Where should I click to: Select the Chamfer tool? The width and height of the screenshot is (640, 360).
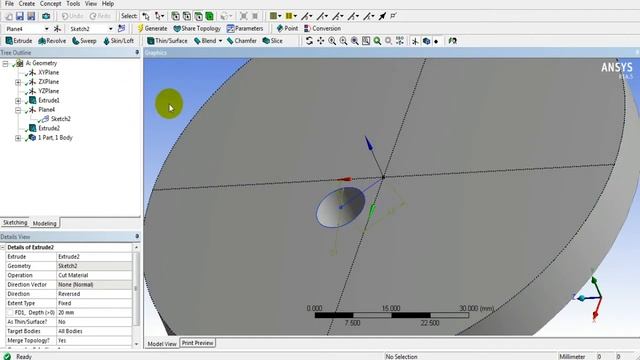(242, 41)
